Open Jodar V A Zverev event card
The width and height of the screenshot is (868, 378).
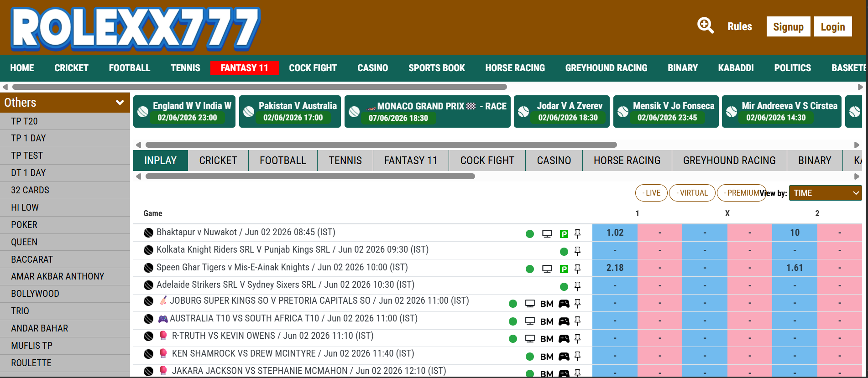pyautogui.click(x=561, y=111)
